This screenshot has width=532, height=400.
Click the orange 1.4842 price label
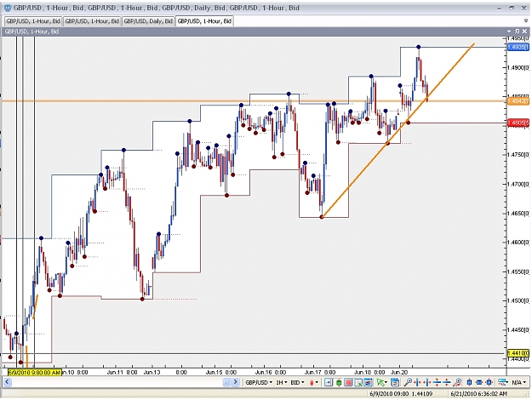[518, 101]
